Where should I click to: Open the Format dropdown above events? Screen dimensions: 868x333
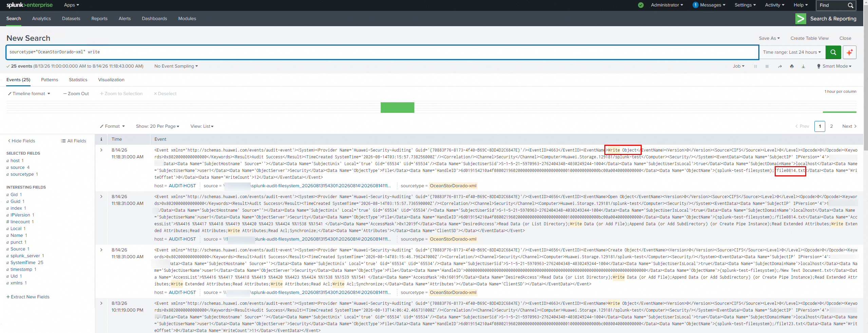click(112, 126)
